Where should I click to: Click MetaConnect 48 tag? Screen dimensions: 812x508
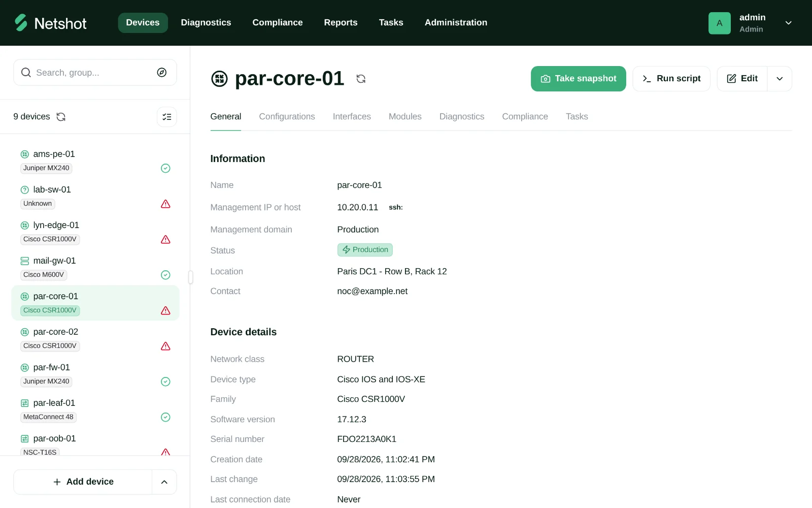click(x=48, y=417)
